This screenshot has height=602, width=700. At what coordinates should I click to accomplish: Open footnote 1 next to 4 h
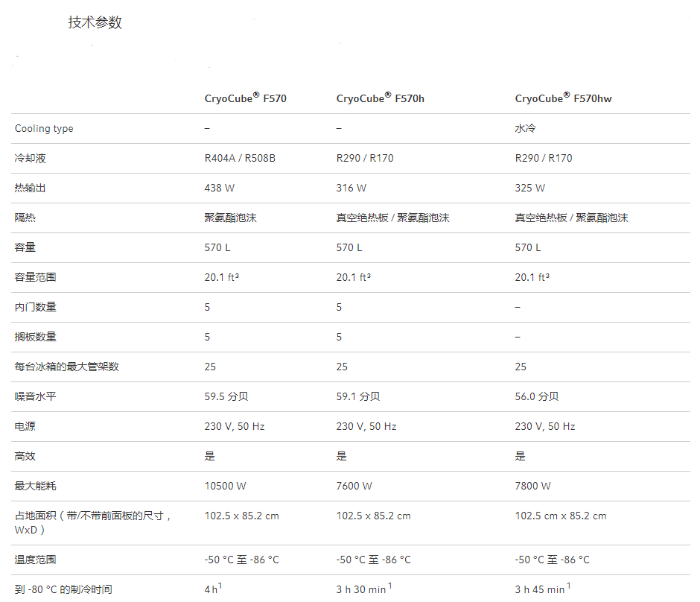point(220,586)
